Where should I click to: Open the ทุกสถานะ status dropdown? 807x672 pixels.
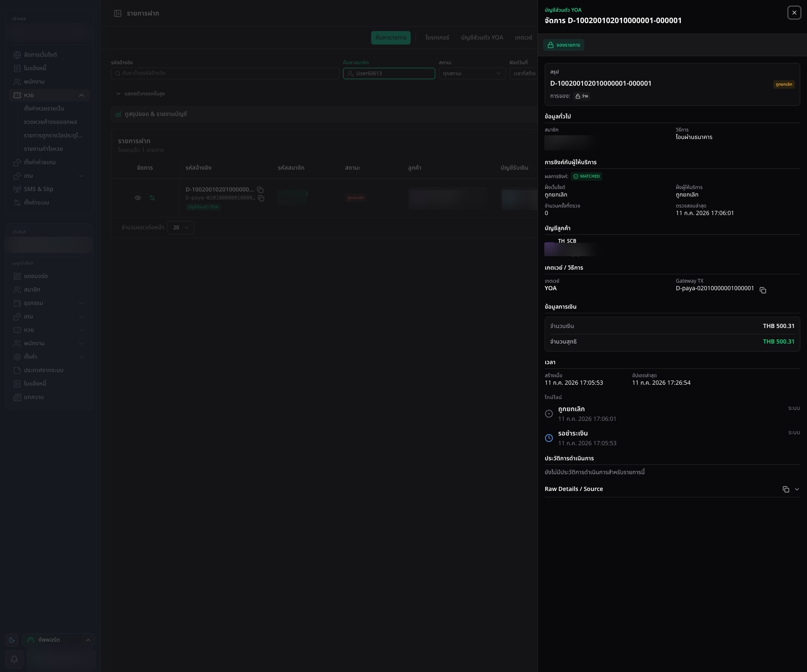[472, 73]
